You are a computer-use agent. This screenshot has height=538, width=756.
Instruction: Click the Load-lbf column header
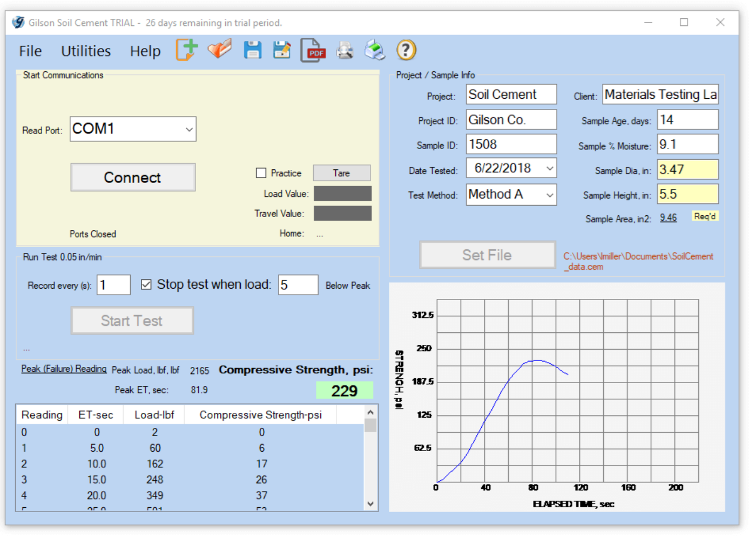(154, 414)
